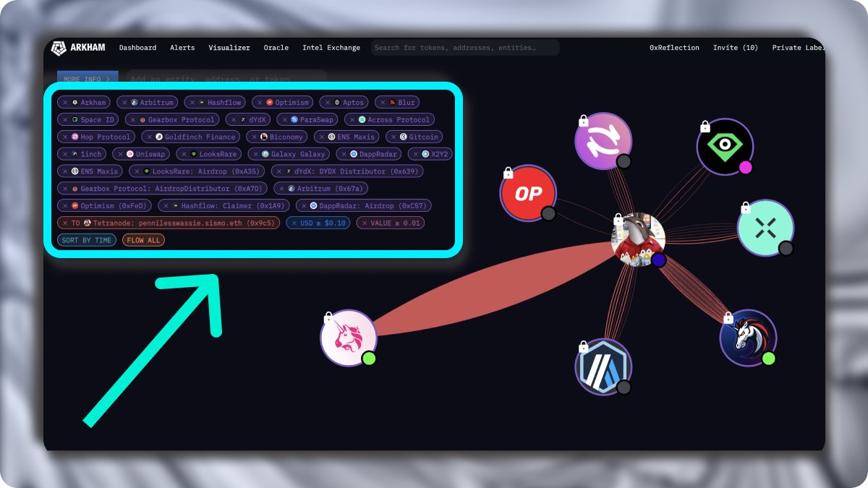Remove the Space ID filter chip
This screenshot has height=488, width=868.
(65, 120)
